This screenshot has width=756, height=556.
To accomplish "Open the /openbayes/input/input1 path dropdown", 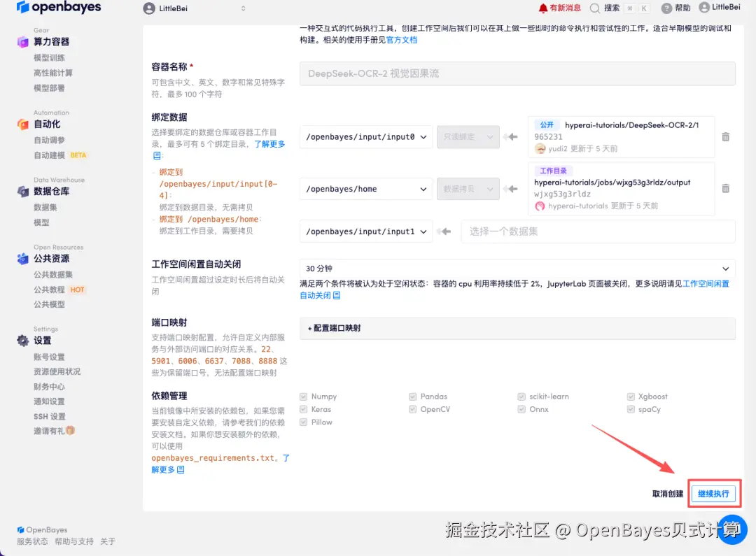I will pos(366,231).
